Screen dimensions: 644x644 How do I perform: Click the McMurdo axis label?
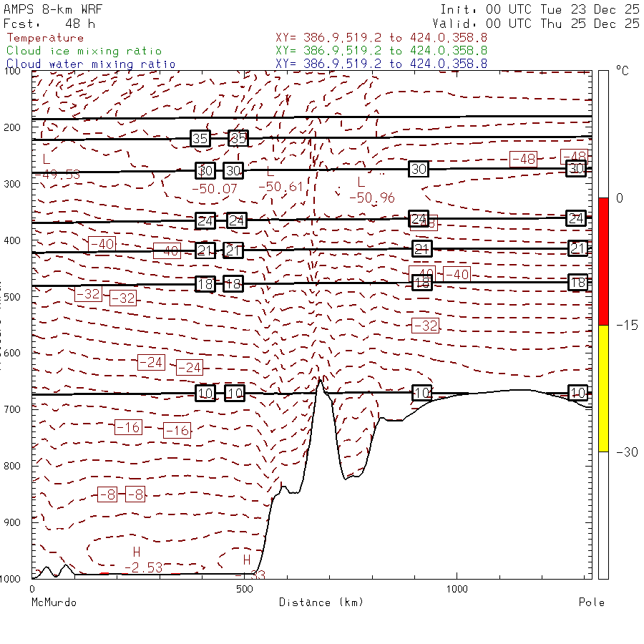point(54,602)
